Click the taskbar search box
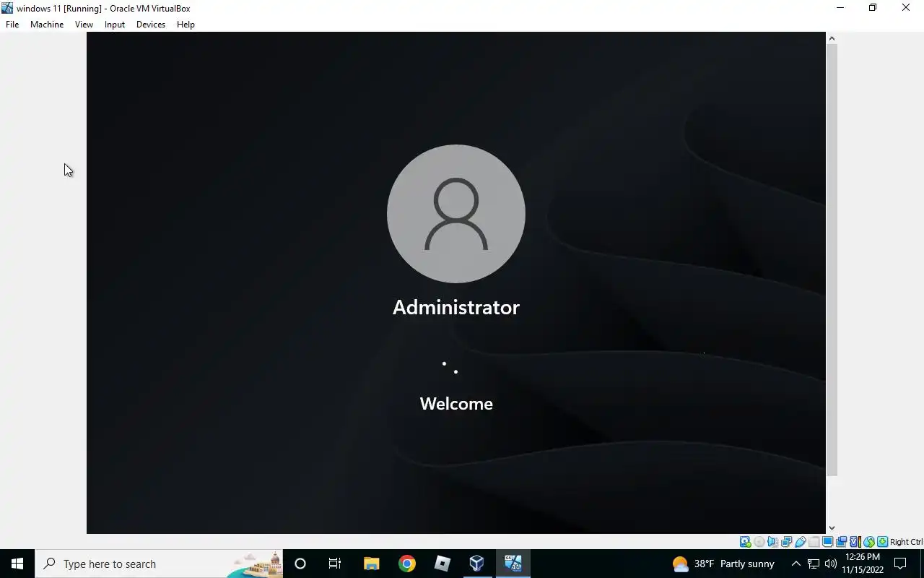The image size is (924, 578). coord(159,564)
